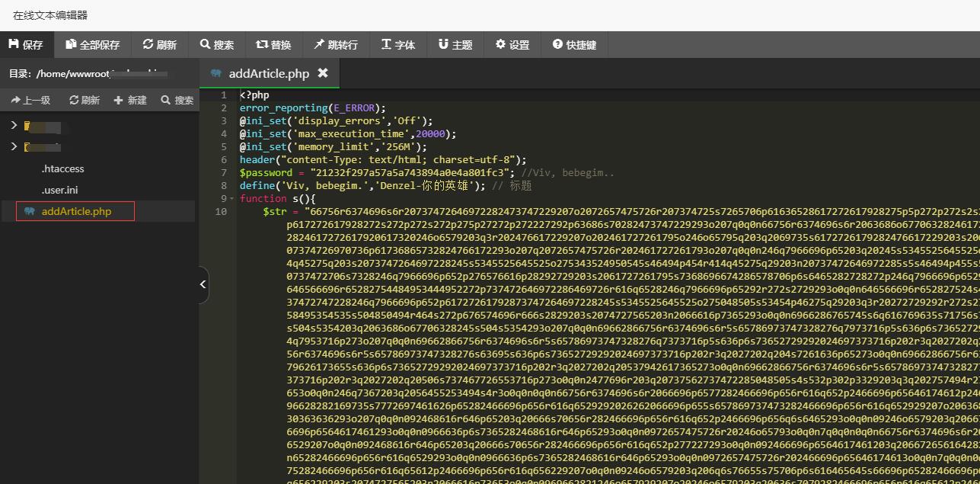
Task: Open the .user.ini file
Action: [59, 190]
